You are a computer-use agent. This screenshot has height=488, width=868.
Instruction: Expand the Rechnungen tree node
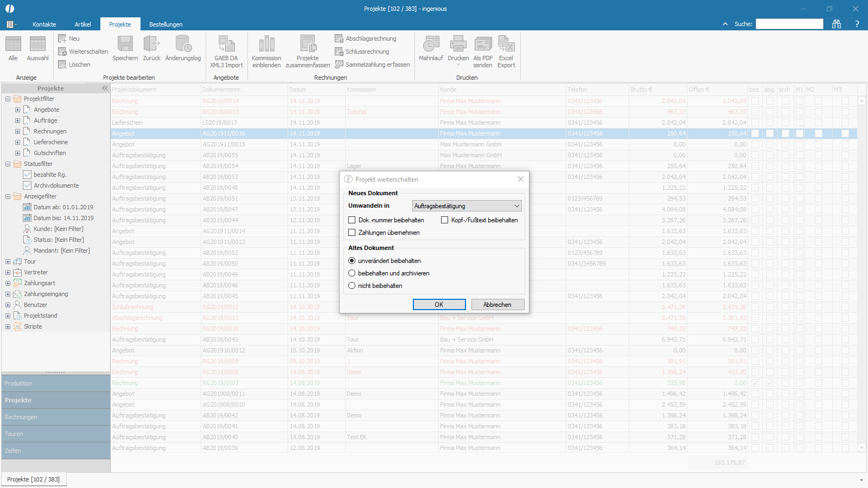coord(17,131)
